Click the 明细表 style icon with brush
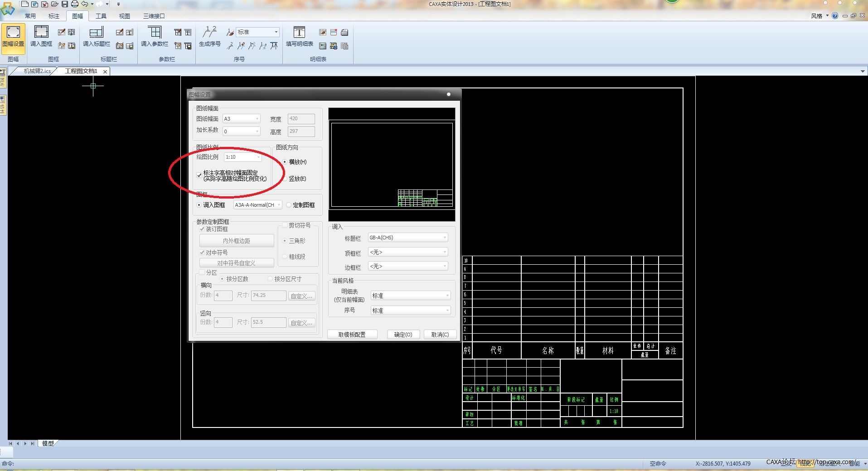 (x=323, y=32)
